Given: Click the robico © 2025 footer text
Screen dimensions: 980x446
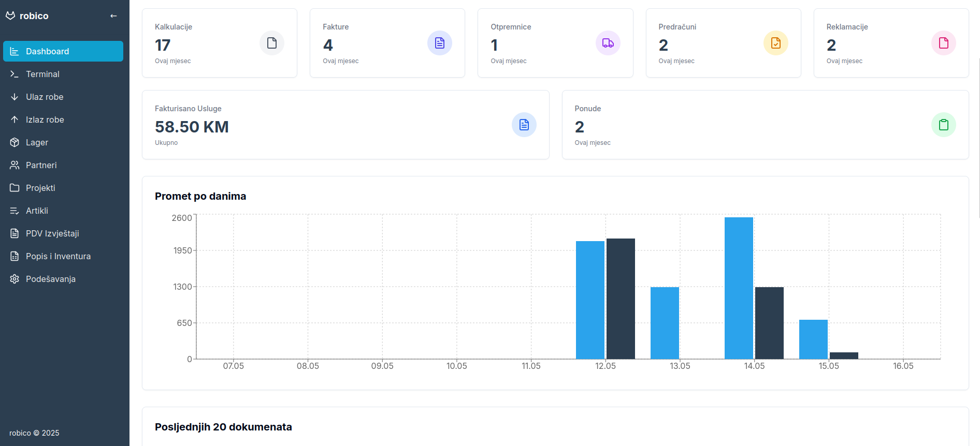Looking at the screenshot, I should [34, 433].
